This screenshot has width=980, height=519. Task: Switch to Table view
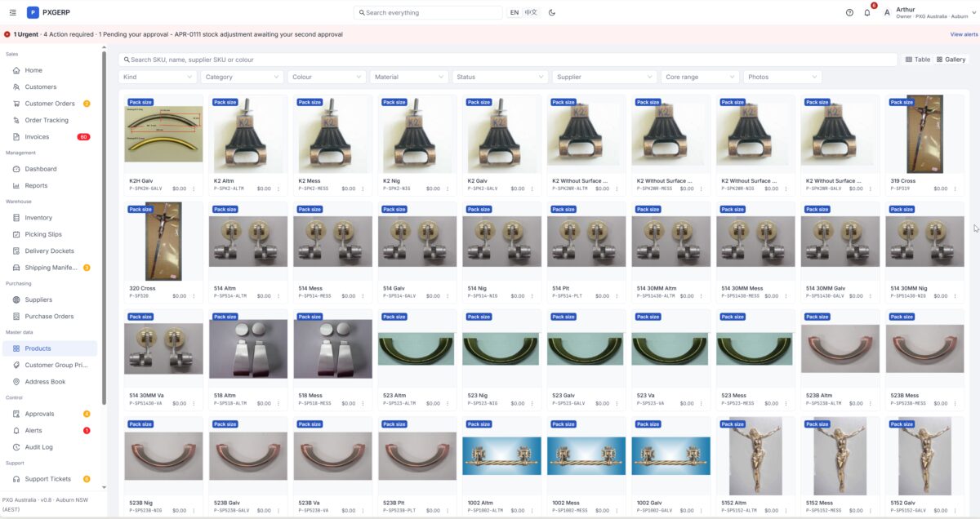918,60
